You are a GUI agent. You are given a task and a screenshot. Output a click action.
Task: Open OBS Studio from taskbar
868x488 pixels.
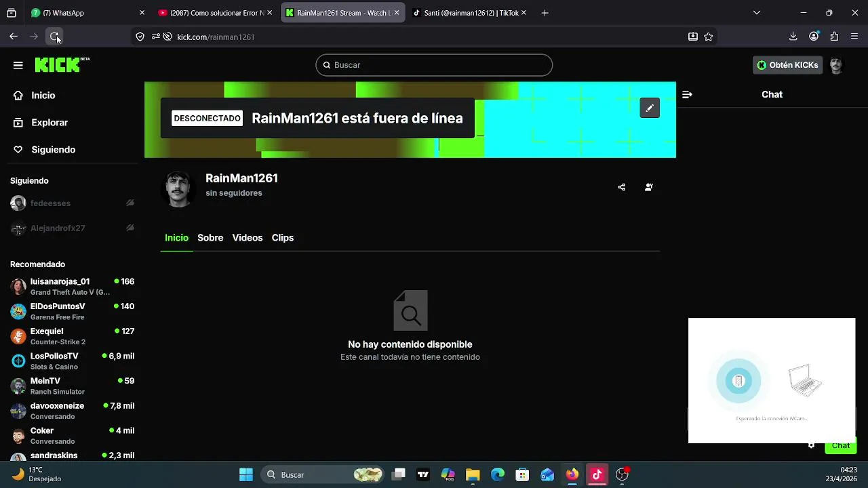(x=622, y=474)
